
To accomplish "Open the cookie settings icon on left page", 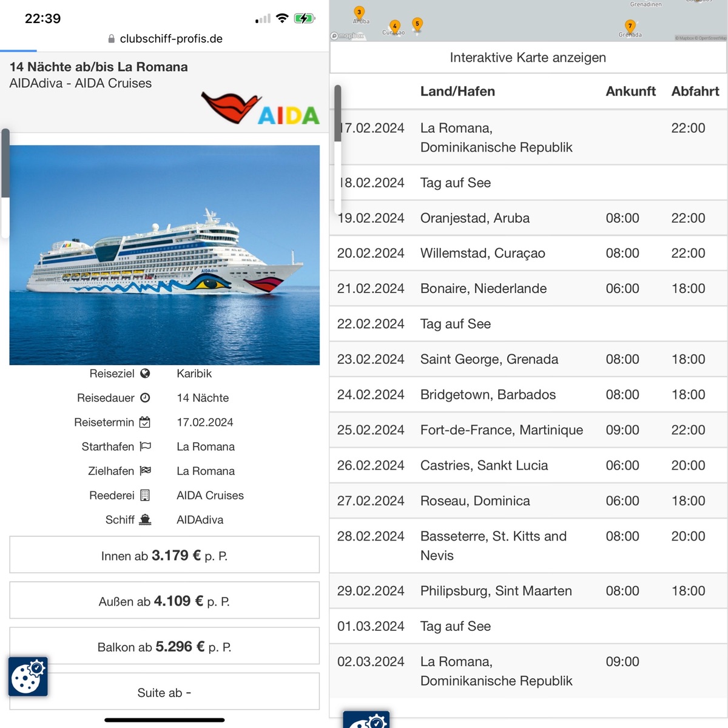I will tap(28, 676).
